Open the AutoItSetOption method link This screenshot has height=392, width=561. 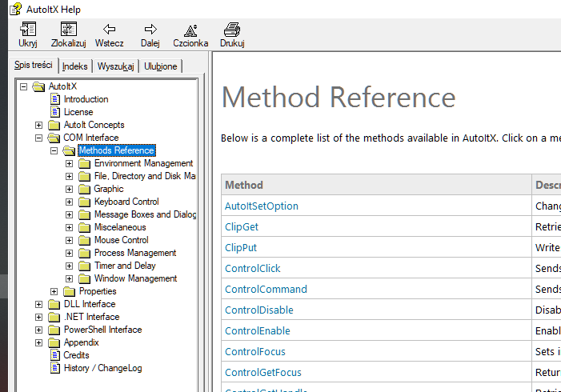tap(262, 206)
